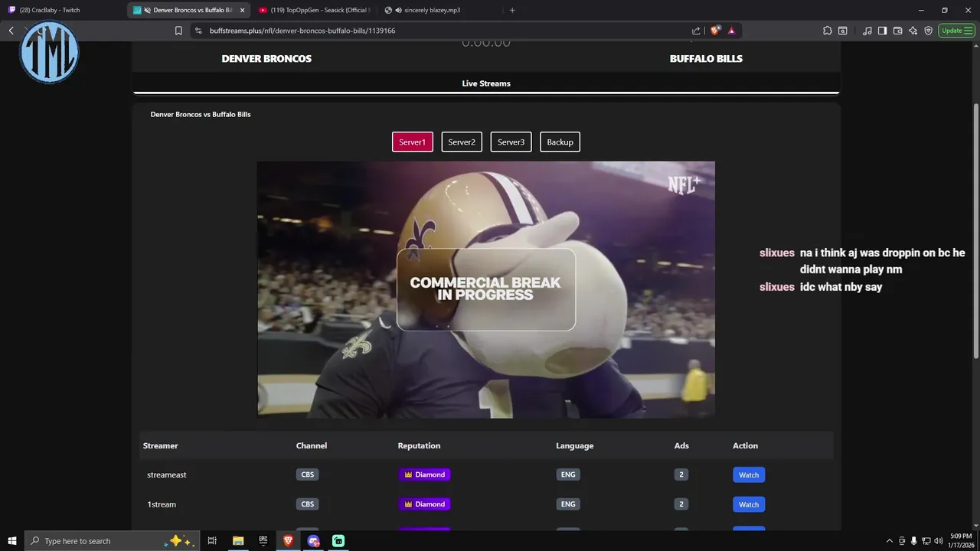This screenshot has width=980, height=551.
Task: Click the Diamond badge in 1stream row
Action: pyautogui.click(x=425, y=504)
